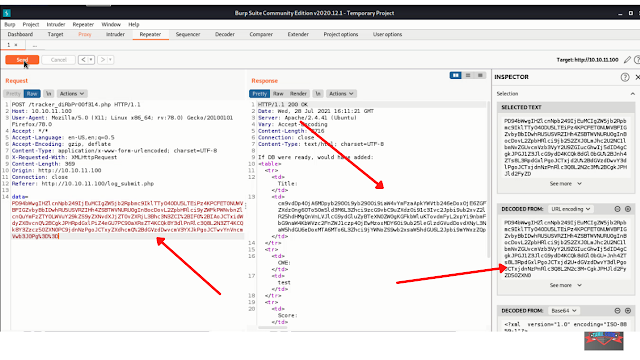Switch to the Comparer tab
The width and height of the screenshot is (640, 360).
[261, 34]
